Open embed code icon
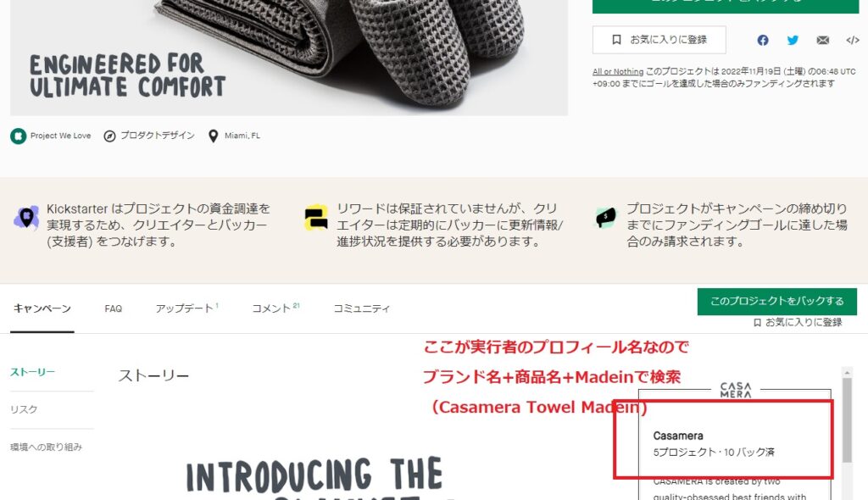868x500 pixels. point(853,40)
